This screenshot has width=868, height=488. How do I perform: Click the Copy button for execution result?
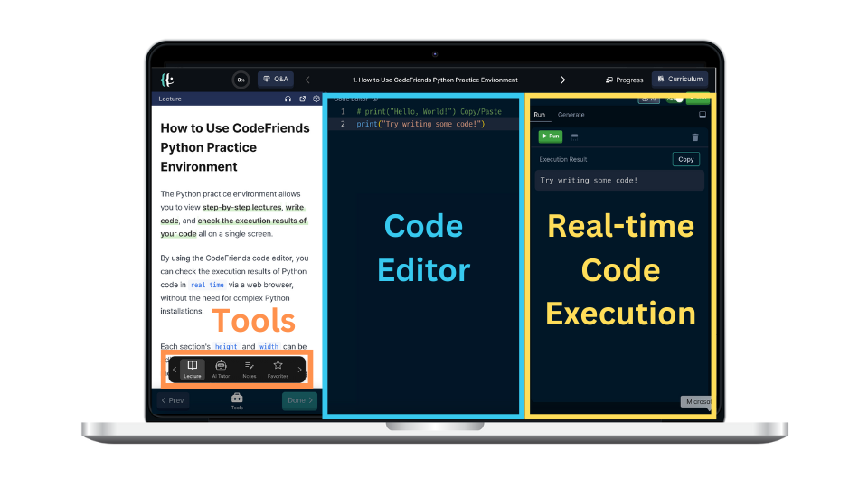pyautogui.click(x=686, y=159)
